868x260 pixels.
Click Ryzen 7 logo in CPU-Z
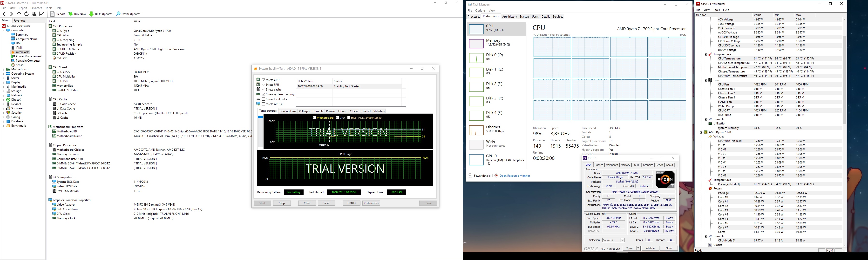(x=665, y=180)
